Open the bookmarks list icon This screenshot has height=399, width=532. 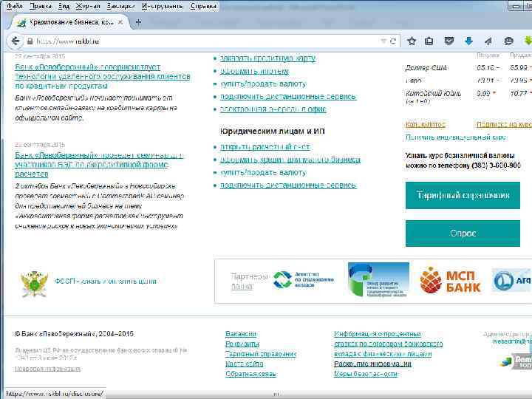click(x=429, y=41)
